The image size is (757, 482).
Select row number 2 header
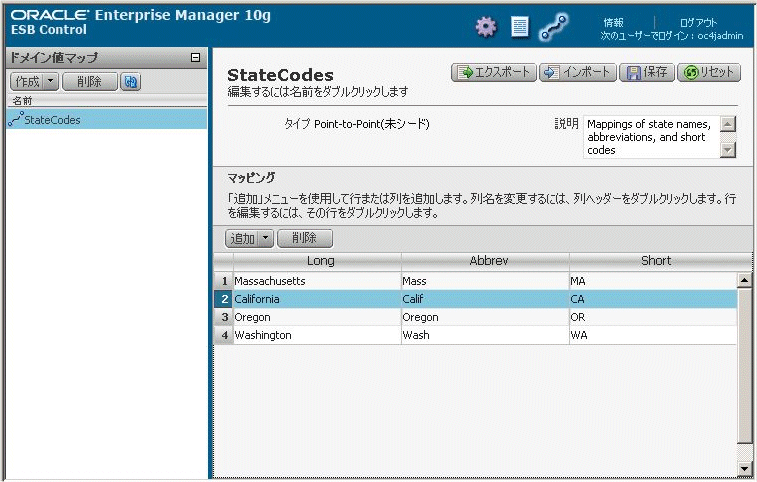pos(224,299)
